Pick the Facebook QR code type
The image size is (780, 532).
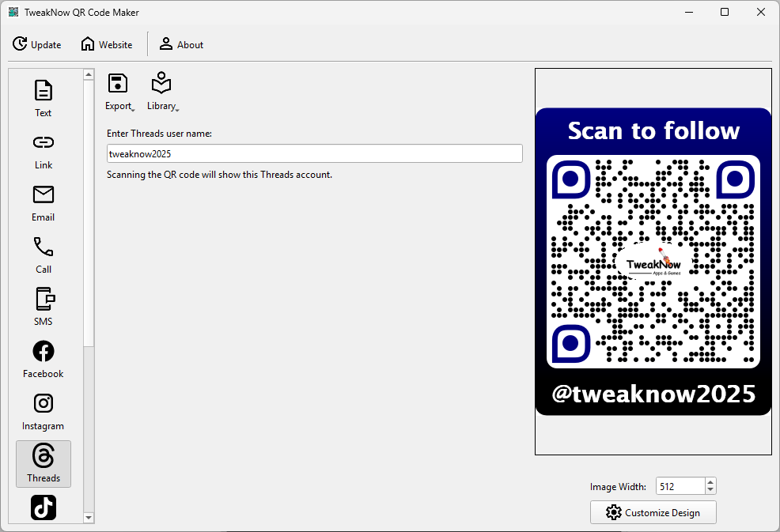click(44, 358)
